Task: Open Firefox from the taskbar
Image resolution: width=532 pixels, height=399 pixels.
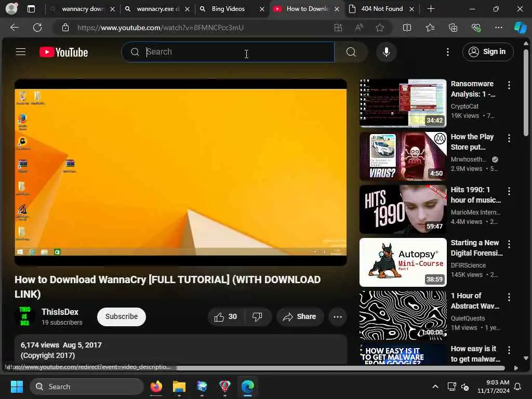Action: (156, 387)
